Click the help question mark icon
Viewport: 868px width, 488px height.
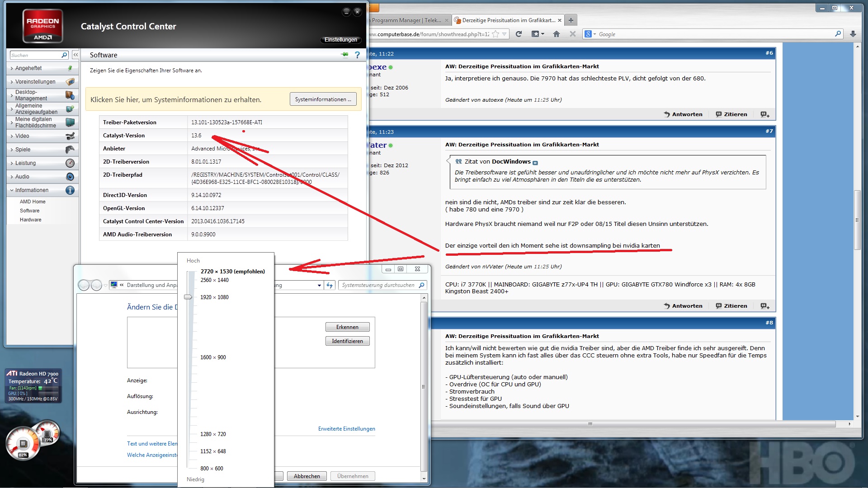pos(357,55)
